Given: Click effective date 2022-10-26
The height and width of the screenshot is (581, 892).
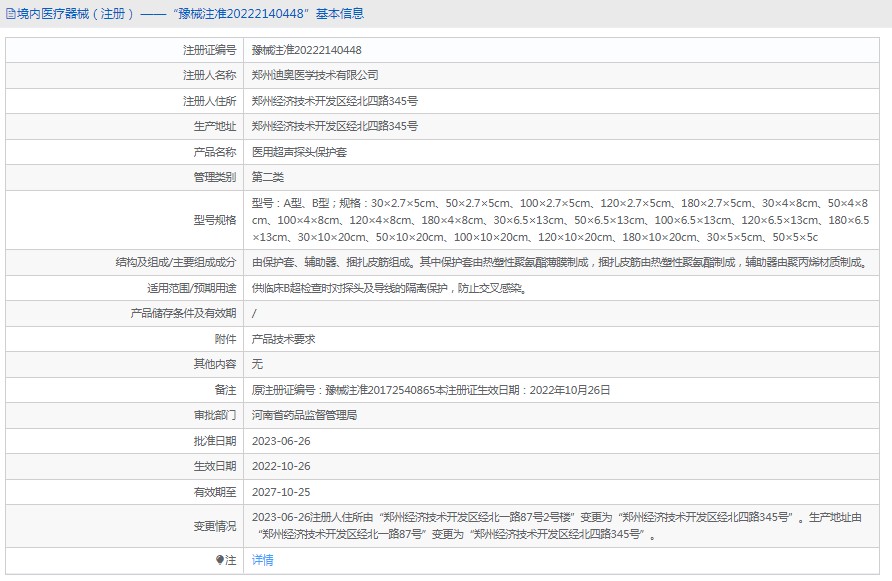Looking at the screenshot, I should click(x=281, y=466).
